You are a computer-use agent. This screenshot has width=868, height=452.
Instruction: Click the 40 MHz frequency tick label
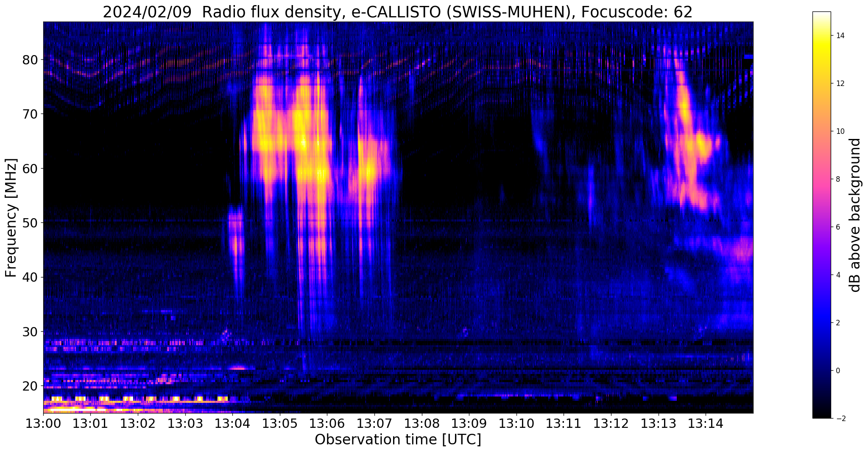(30, 277)
